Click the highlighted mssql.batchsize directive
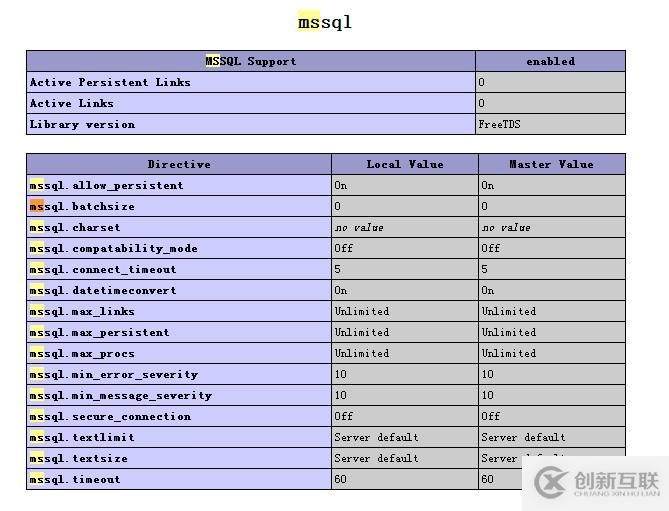This screenshot has width=669, height=511. coord(82,206)
